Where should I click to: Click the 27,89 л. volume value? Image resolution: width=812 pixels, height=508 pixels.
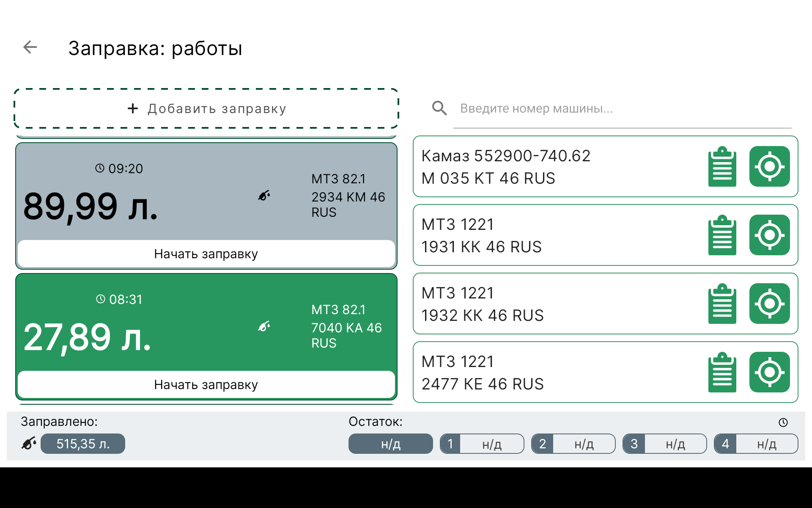87,337
